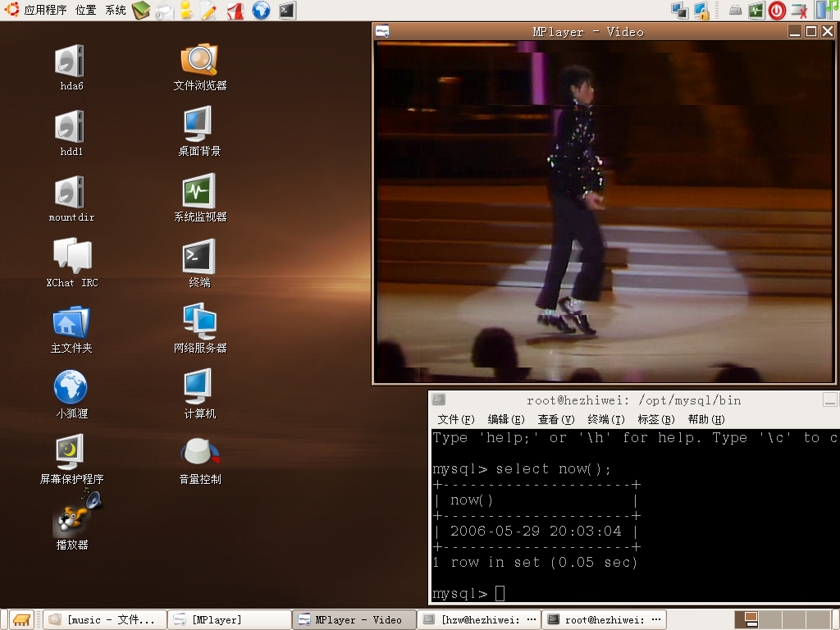Click the 'MPlayer - Video' window title

point(588,32)
